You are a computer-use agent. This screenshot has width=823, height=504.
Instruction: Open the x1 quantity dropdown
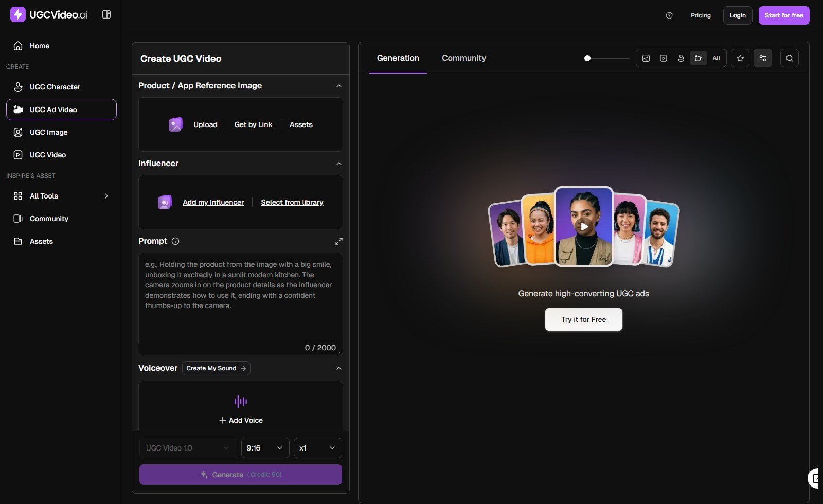(318, 448)
